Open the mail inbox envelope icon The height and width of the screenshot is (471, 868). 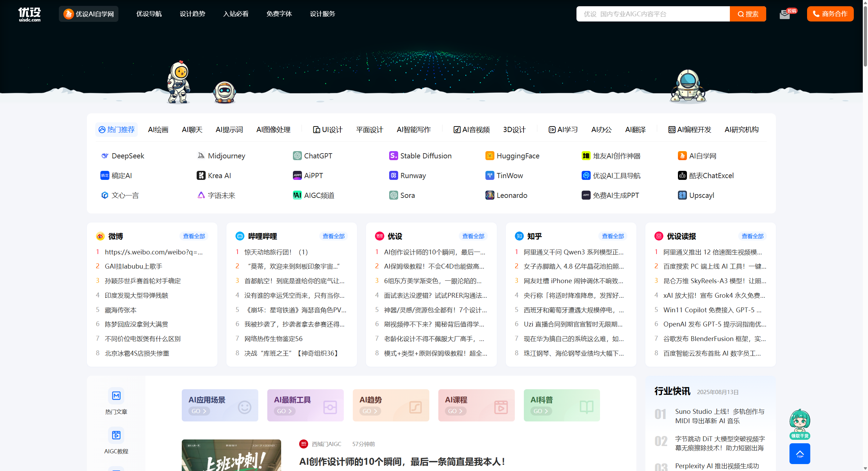click(x=785, y=15)
